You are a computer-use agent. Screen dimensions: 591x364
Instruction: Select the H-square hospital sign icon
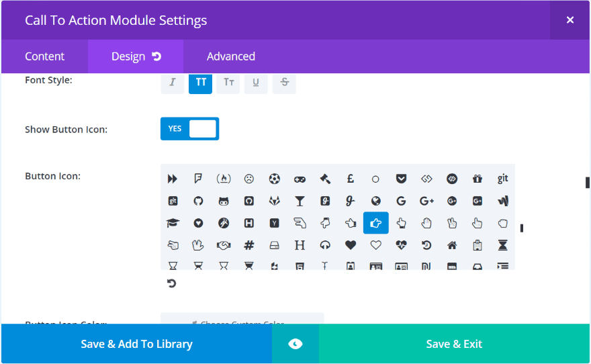pos(248,223)
